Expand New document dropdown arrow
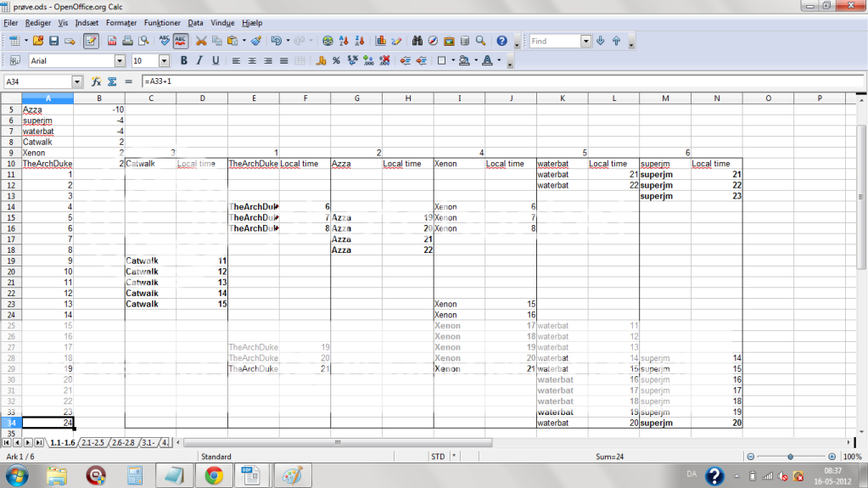 pyautogui.click(x=25, y=41)
